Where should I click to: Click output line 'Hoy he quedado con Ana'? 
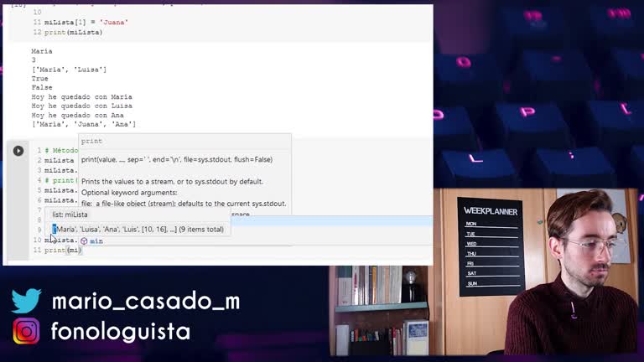click(x=78, y=116)
